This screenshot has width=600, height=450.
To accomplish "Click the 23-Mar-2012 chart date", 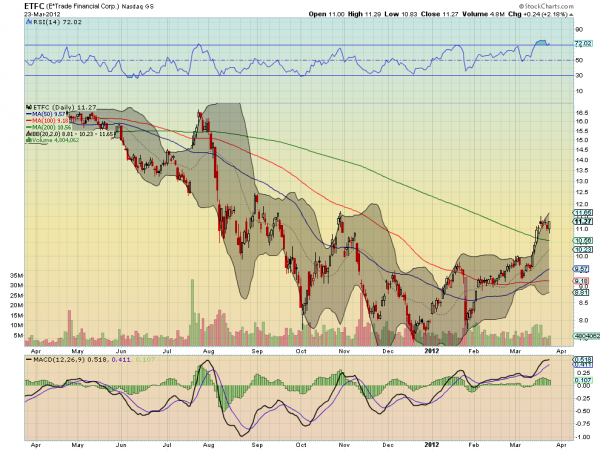I will pos(42,14).
